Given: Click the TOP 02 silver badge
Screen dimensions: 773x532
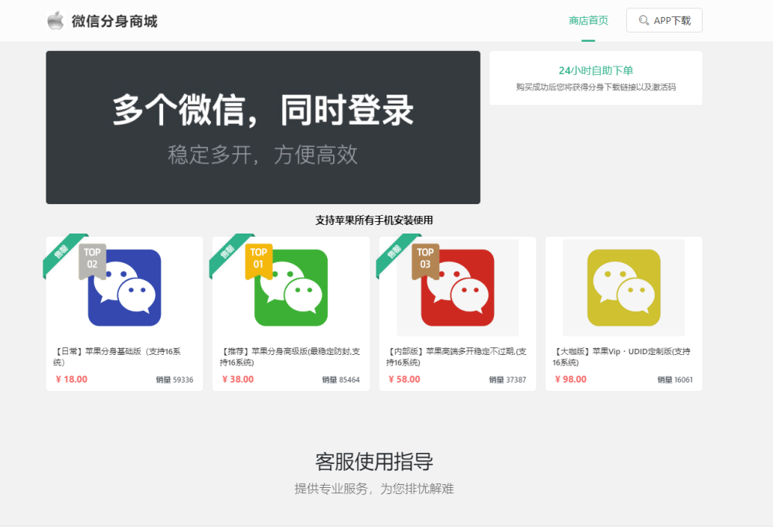Looking at the screenshot, I should (x=92, y=261).
